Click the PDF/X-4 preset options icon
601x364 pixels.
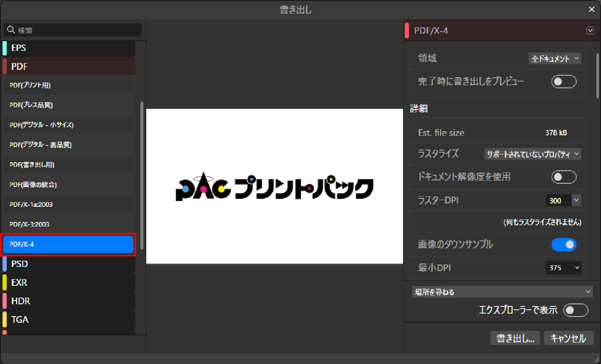[x=590, y=31]
